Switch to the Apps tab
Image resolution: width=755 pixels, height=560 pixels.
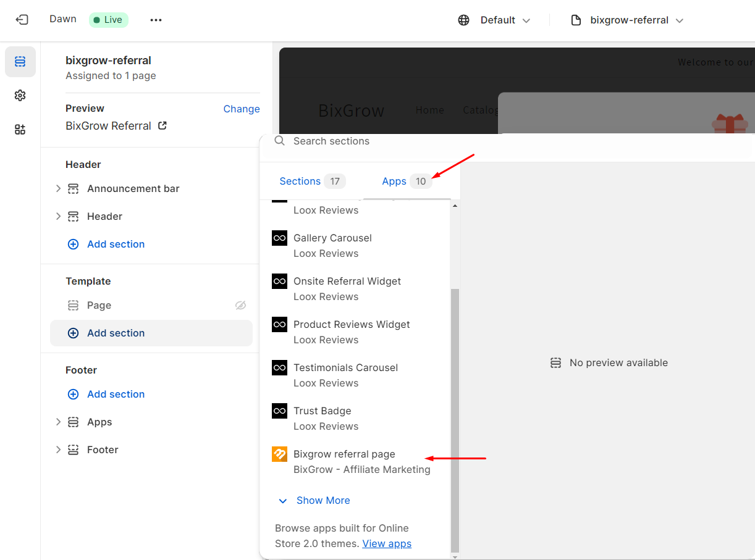click(x=394, y=182)
